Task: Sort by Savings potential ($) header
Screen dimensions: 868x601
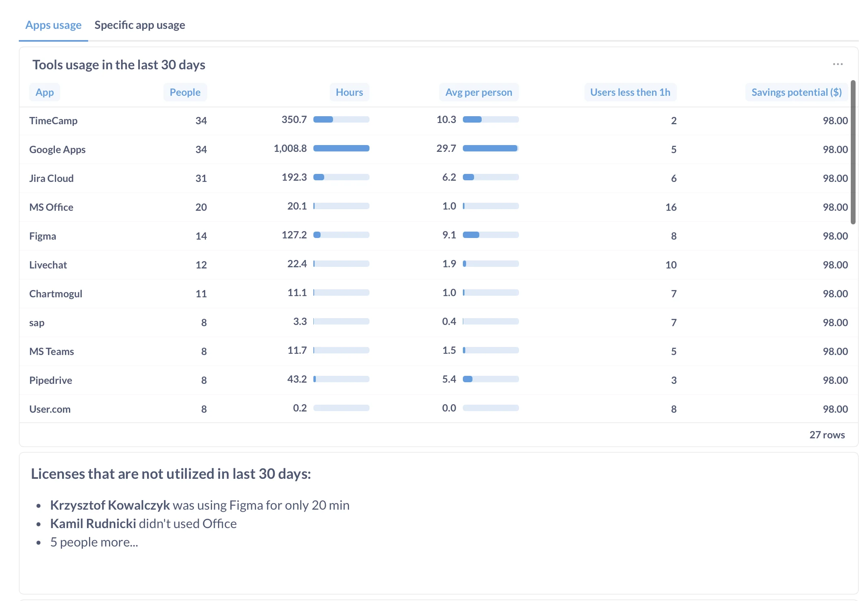Action: 797,92
